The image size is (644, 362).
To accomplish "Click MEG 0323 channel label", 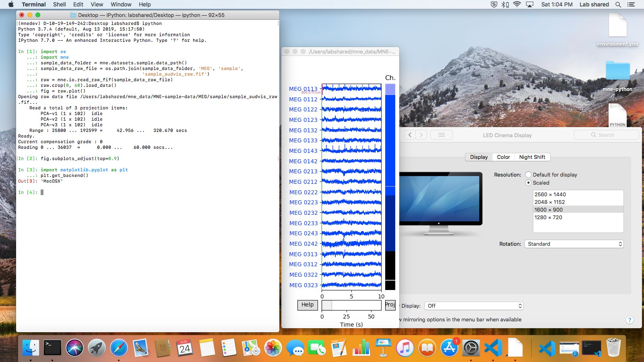I will coord(303,285).
